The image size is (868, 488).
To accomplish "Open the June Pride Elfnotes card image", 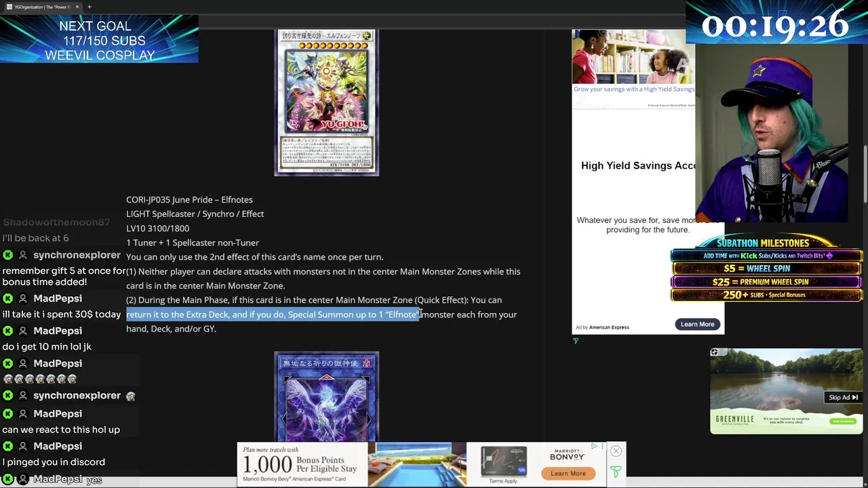I will 326,102.
